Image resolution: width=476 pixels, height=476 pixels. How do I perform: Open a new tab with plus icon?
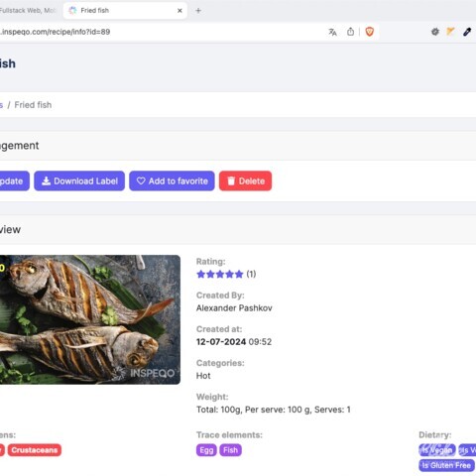198,11
